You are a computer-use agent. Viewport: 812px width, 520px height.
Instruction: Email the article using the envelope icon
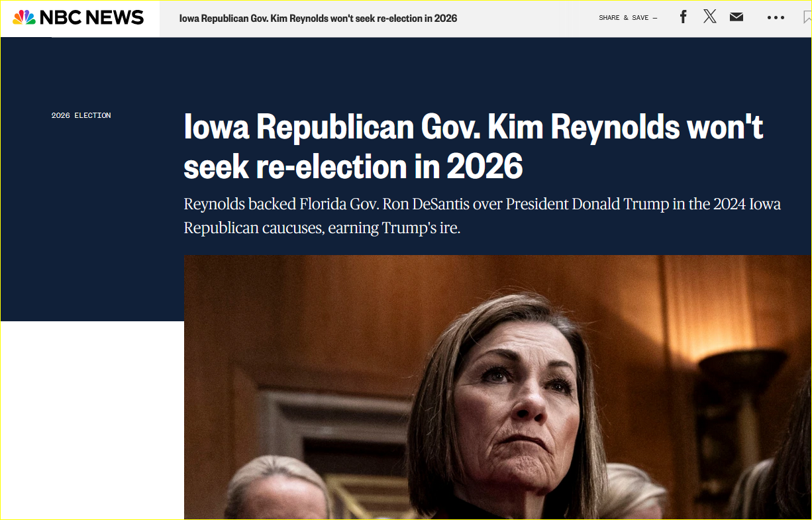736,17
